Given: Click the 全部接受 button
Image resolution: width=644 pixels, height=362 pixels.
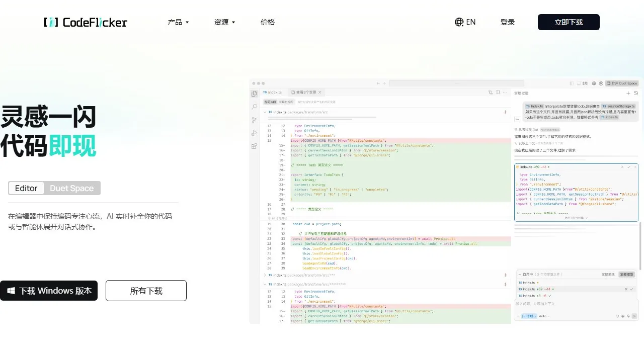Looking at the screenshot, I should (x=627, y=275).
